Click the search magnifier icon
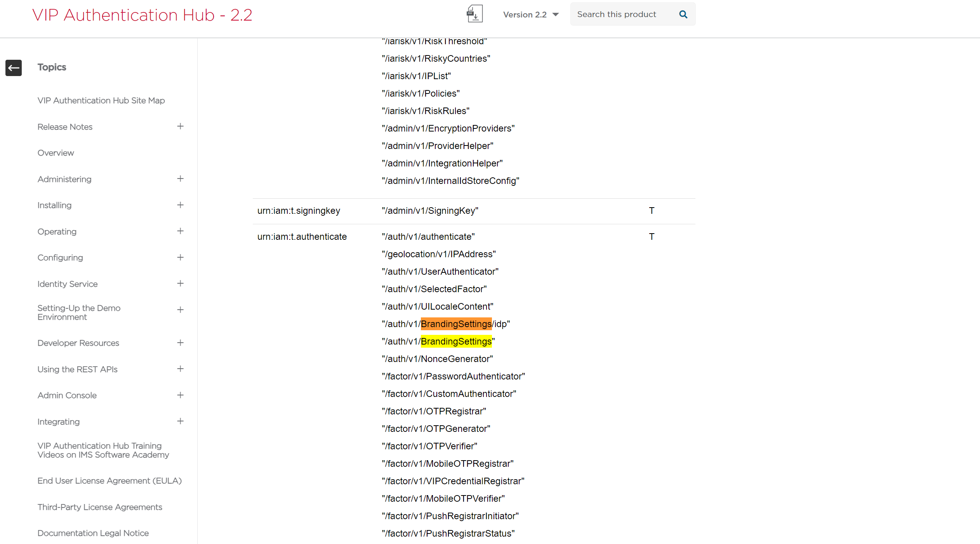Image resolution: width=980 pixels, height=544 pixels. click(683, 14)
